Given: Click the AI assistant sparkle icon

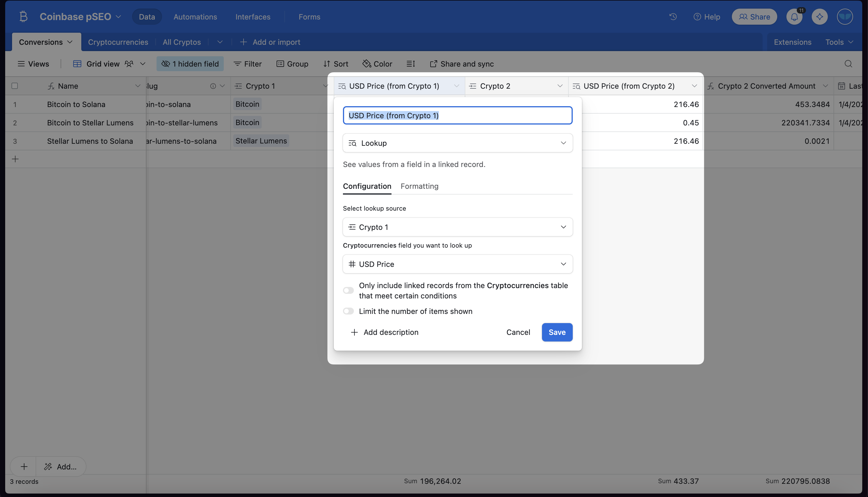Looking at the screenshot, I should (x=819, y=17).
